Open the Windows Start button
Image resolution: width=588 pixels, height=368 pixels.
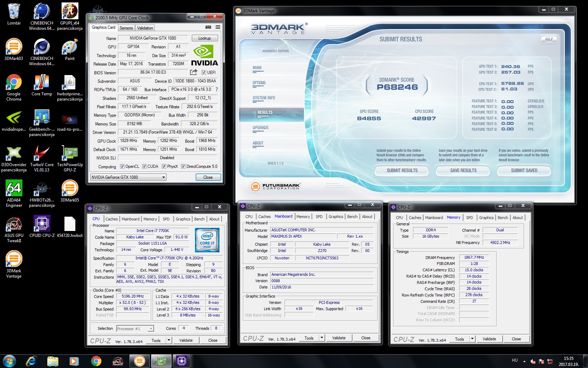click(x=9, y=361)
